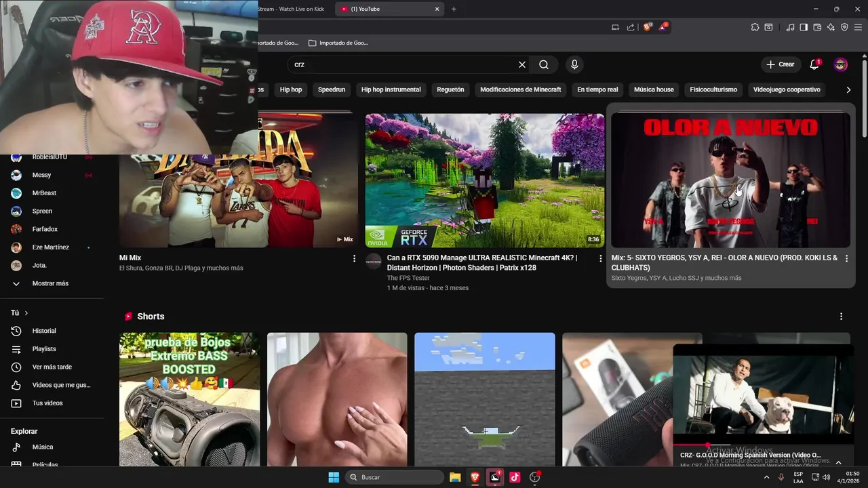Viewport: 868px width, 488px height.
Task: Open browser extensions puzzle icon
Action: pyautogui.click(x=755, y=27)
